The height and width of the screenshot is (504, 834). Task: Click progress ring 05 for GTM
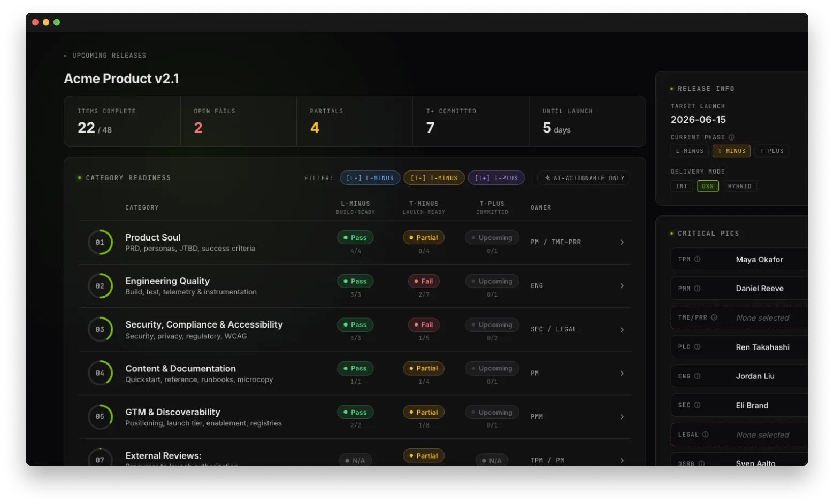point(100,416)
